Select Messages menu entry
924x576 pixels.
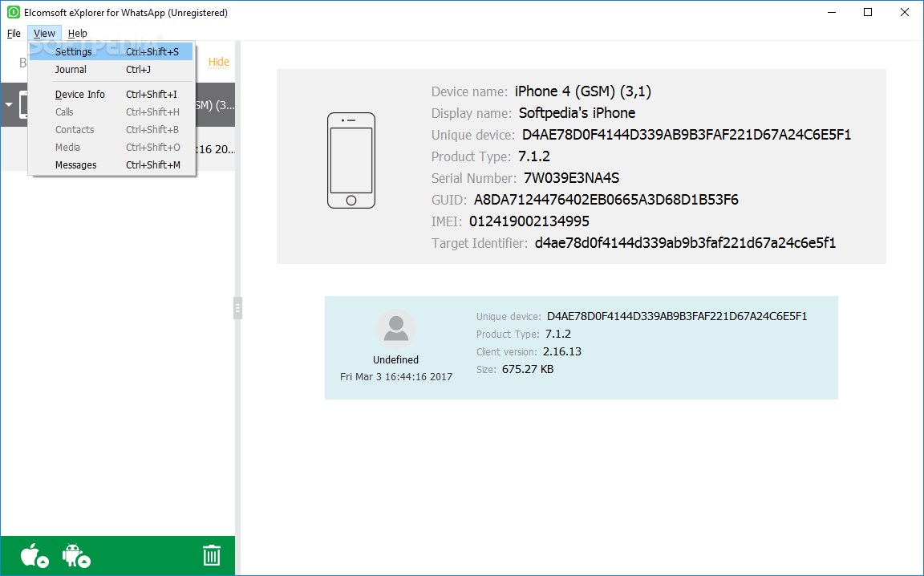pyautogui.click(x=111, y=165)
